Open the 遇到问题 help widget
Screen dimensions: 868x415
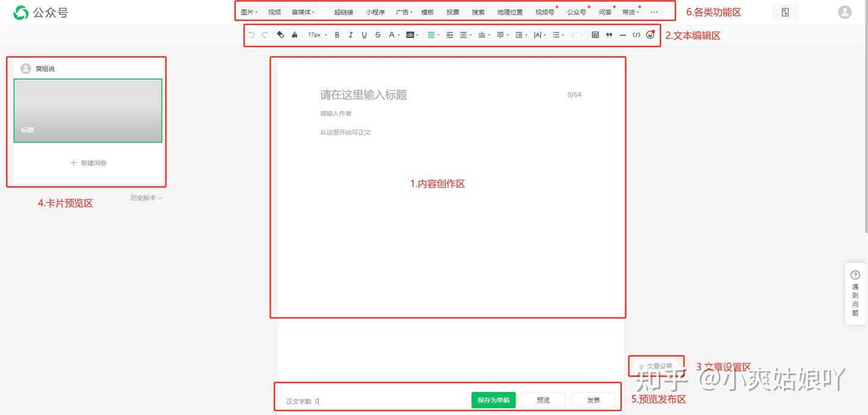[x=855, y=294]
